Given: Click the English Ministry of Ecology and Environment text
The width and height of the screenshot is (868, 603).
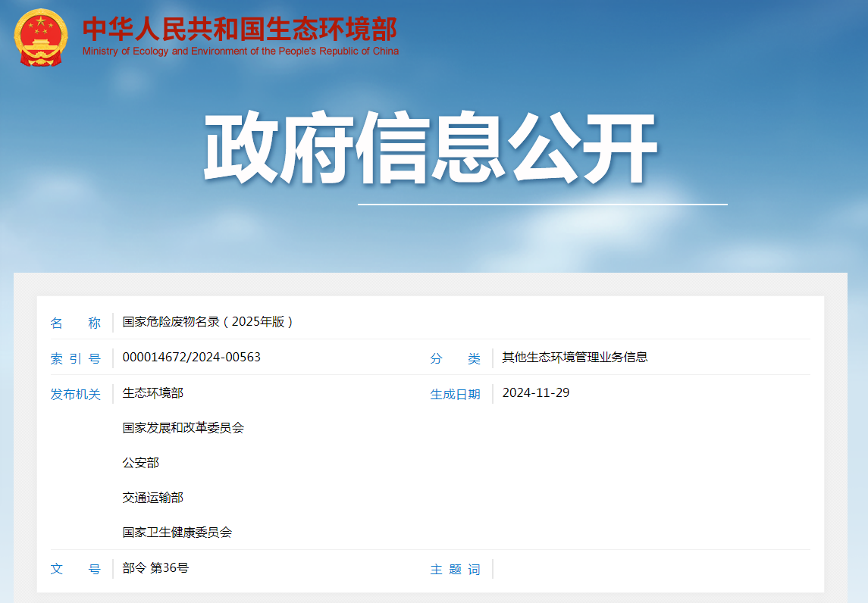Looking at the screenshot, I should tap(240, 52).
